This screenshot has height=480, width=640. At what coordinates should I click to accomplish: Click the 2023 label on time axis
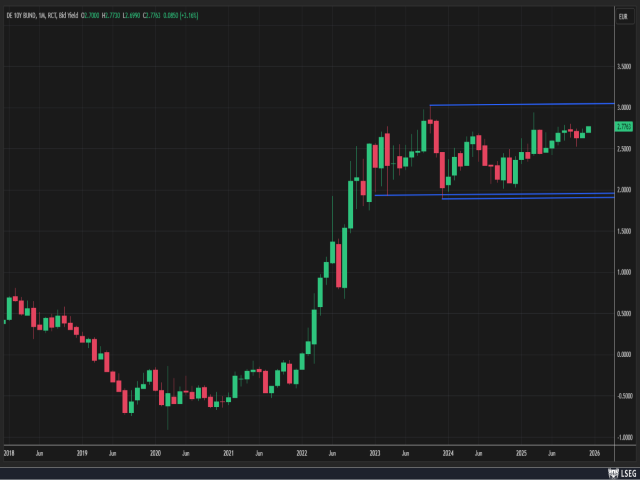(375, 453)
